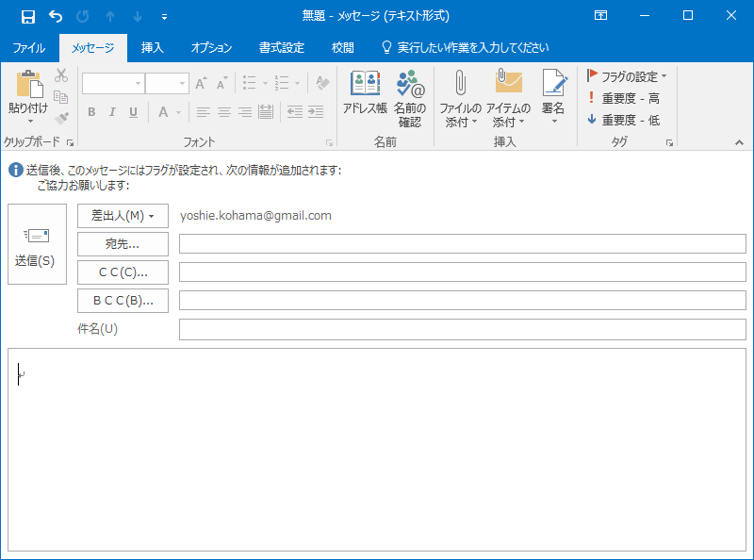The image size is (754, 560).
Task: Toggle Align Left
Action: [203, 112]
